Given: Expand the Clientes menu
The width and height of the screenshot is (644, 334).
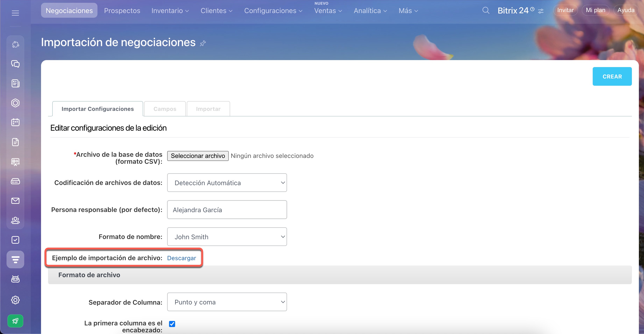Looking at the screenshot, I should [217, 10].
